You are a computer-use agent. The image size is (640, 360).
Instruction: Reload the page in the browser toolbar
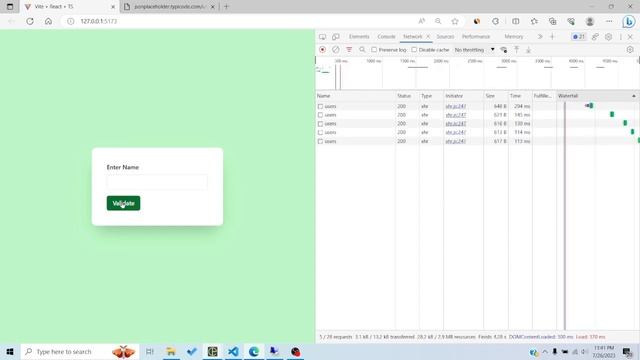click(30, 21)
